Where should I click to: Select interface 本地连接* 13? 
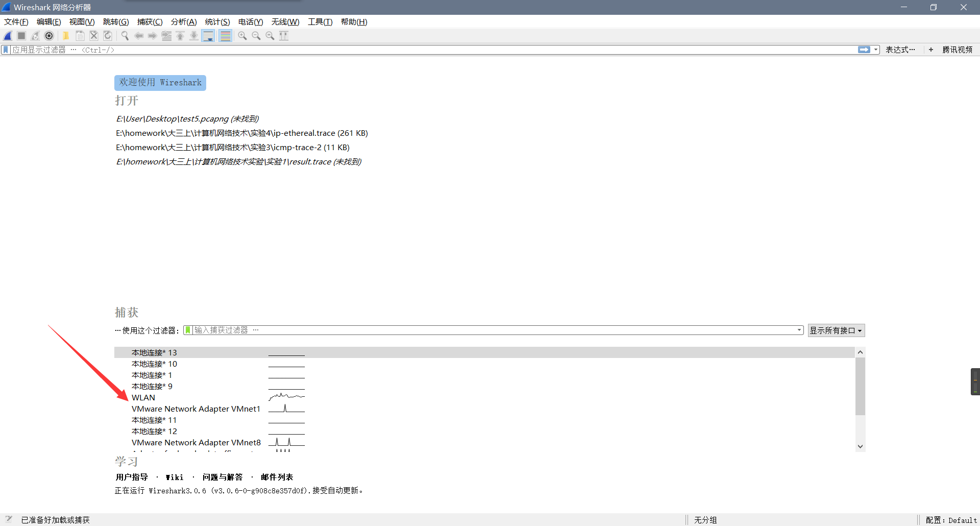pos(484,352)
